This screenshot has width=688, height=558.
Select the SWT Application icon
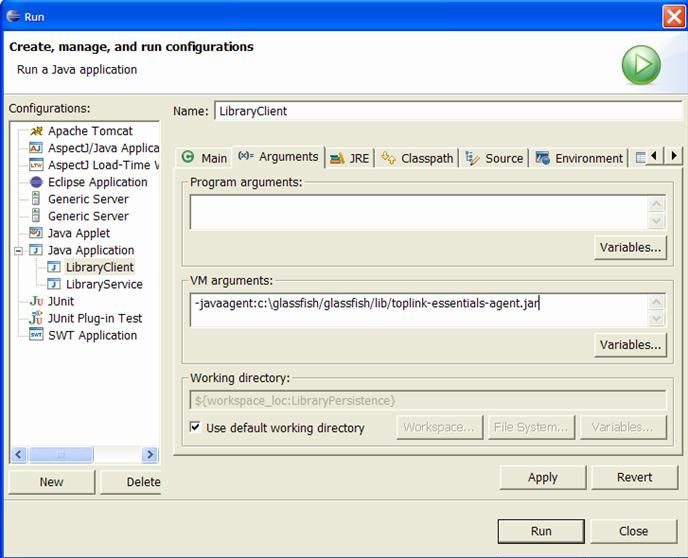(x=37, y=335)
